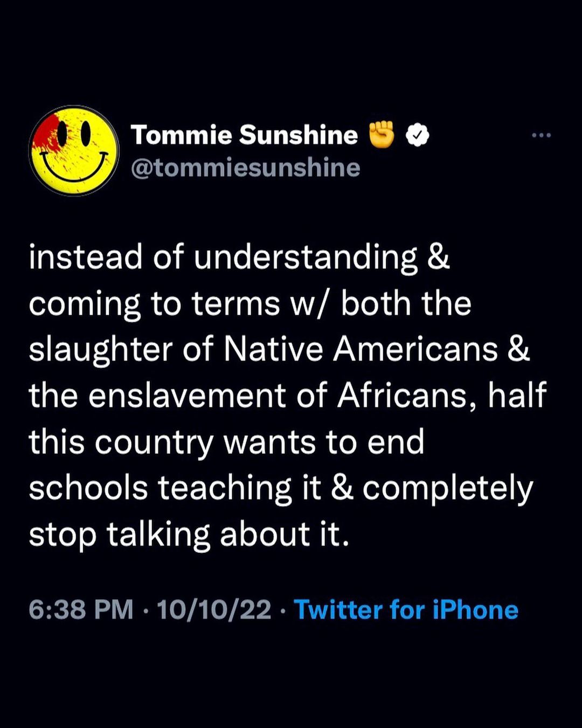Open the Twitter for iPhone source link
Viewport: 582px width, 728px height.
[x=406, y=610]
